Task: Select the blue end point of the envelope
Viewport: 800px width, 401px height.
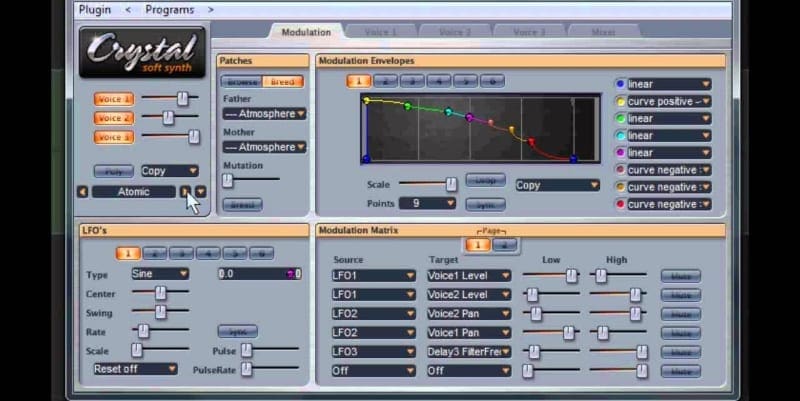Action: (x=573, y=159)
